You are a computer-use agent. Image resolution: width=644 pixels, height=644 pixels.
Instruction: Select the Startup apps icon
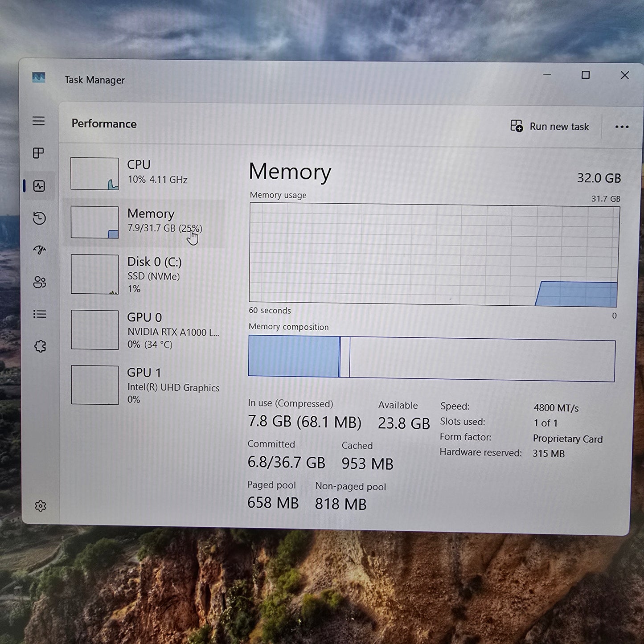coord(39,250)
